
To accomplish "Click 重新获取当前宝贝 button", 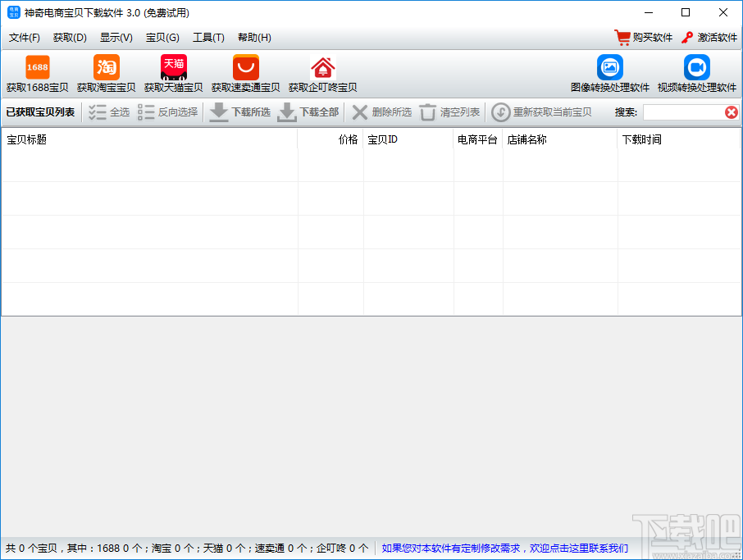I will coord(541,112).
